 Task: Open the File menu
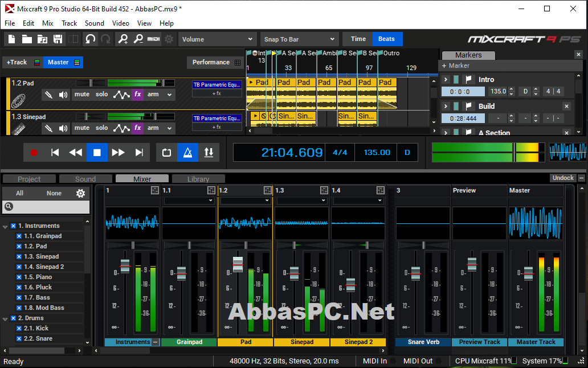(10, 23)
